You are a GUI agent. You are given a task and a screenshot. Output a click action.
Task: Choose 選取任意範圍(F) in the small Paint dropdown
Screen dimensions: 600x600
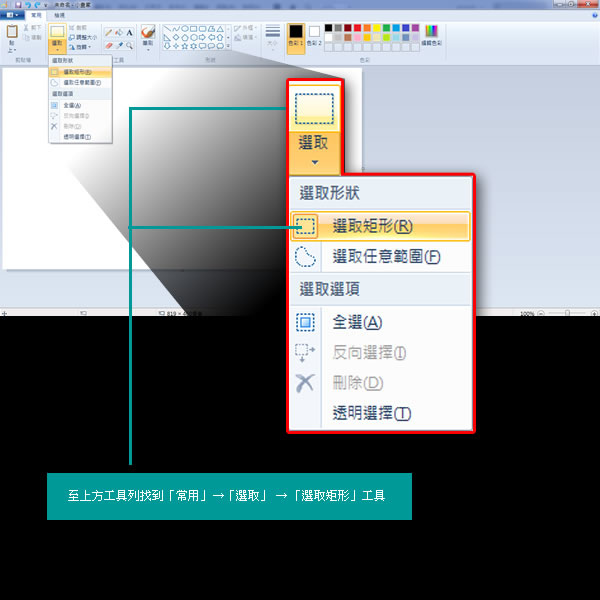click(80, 83)
